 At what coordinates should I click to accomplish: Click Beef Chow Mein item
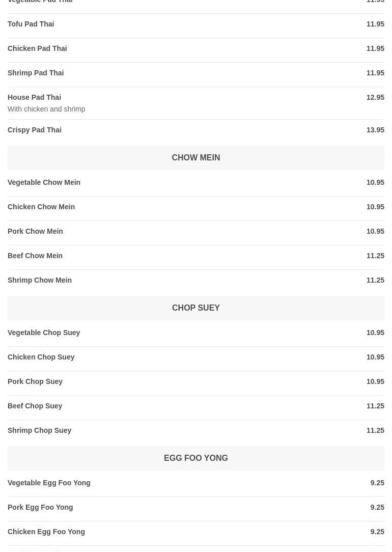coord(35,256)
